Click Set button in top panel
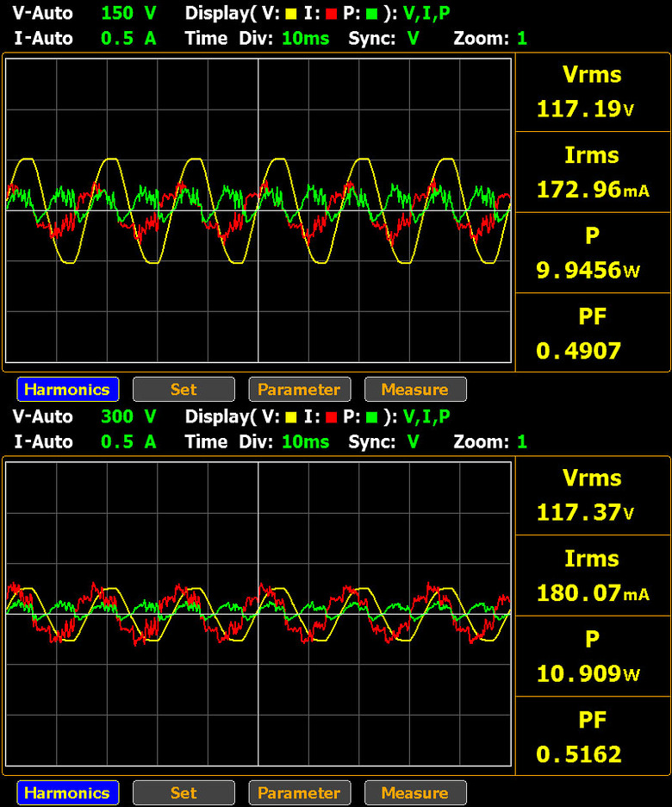Screen dimensions: 672x807 coord(184,389)
